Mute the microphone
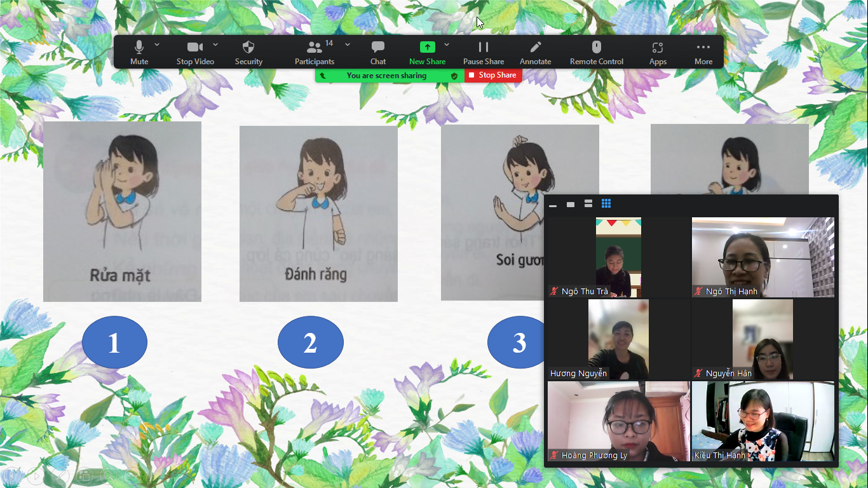 tap(139, 52)
